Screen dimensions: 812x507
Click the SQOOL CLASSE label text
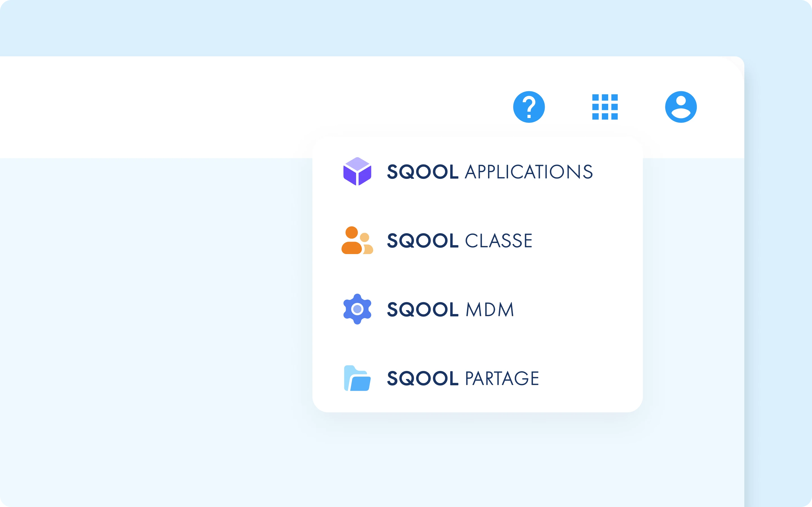click(460, 241)
